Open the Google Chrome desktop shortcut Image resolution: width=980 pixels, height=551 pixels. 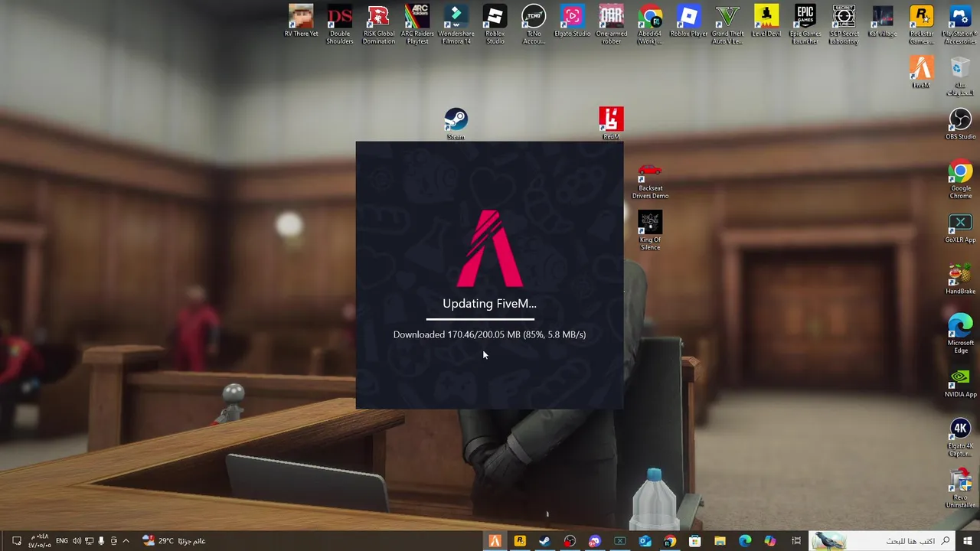pyautogui.click(x=960, y=181)
